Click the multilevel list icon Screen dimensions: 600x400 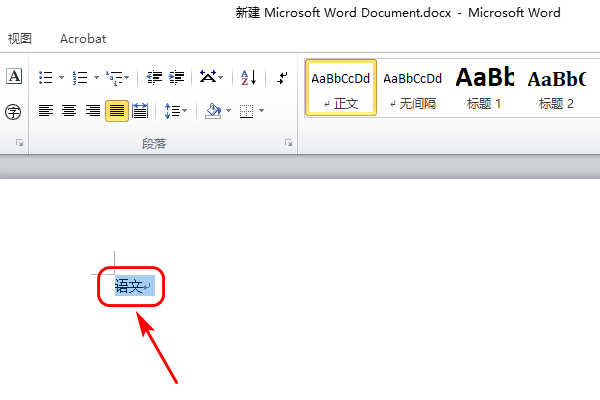pos(114,78)
